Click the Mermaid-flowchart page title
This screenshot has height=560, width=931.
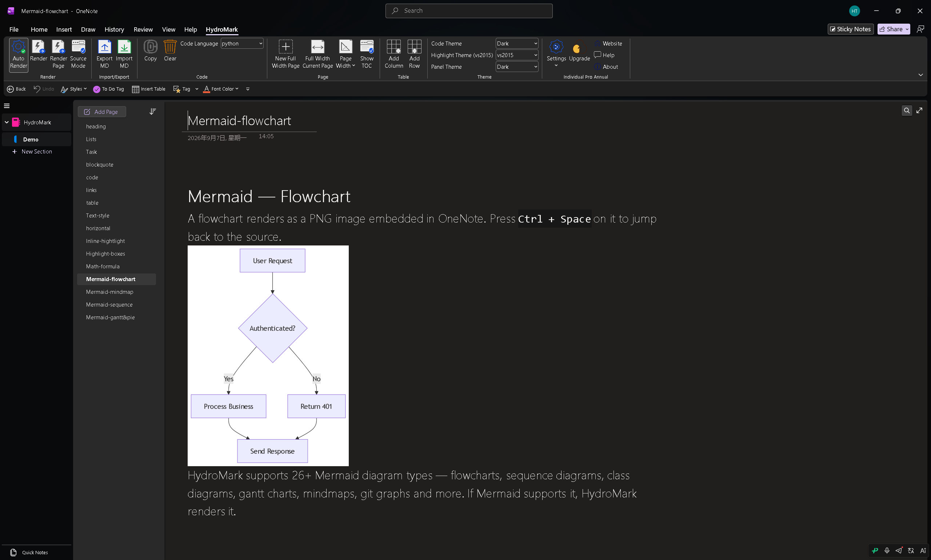[x=239, y=121]
